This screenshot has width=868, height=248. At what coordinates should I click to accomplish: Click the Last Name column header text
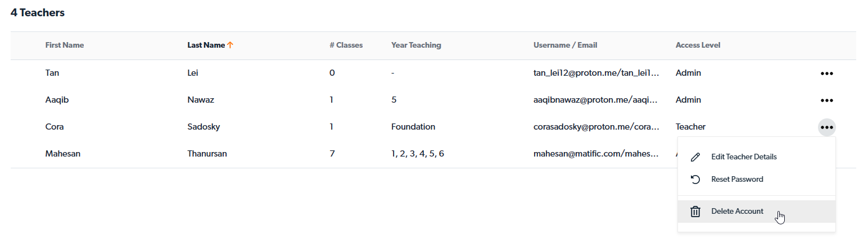pos(206,45)
